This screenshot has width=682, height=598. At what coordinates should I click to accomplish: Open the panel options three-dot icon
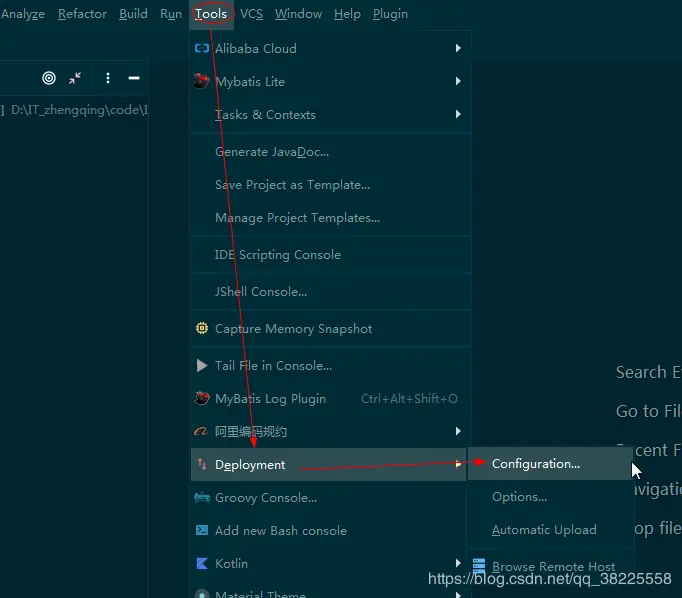tap(108, 78)
